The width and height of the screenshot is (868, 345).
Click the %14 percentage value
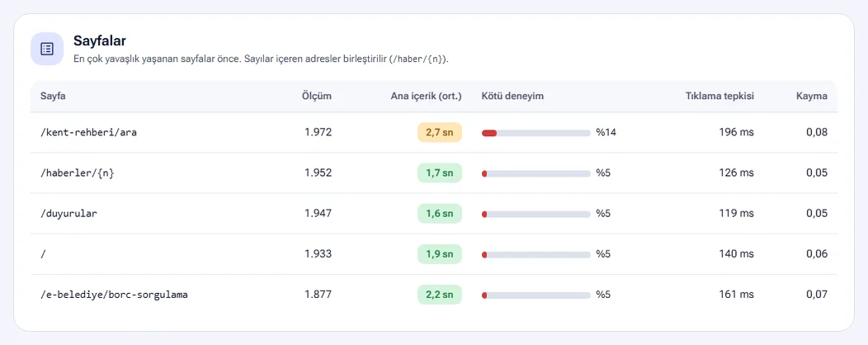[x=606, y=133]
